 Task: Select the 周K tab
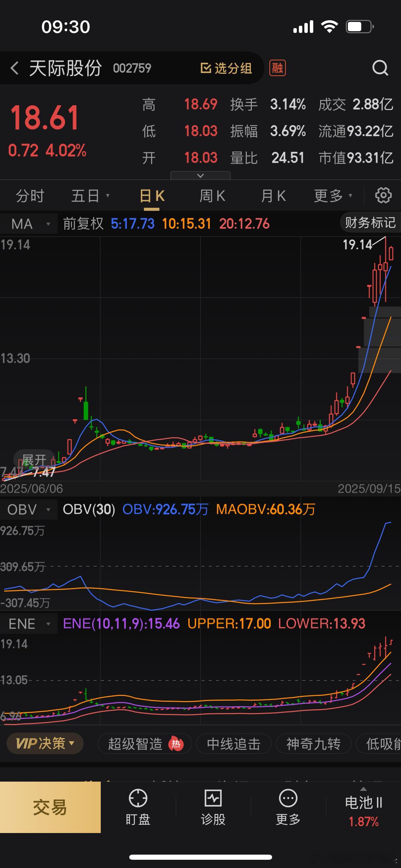pyautogui.click(x=212, y=196)
